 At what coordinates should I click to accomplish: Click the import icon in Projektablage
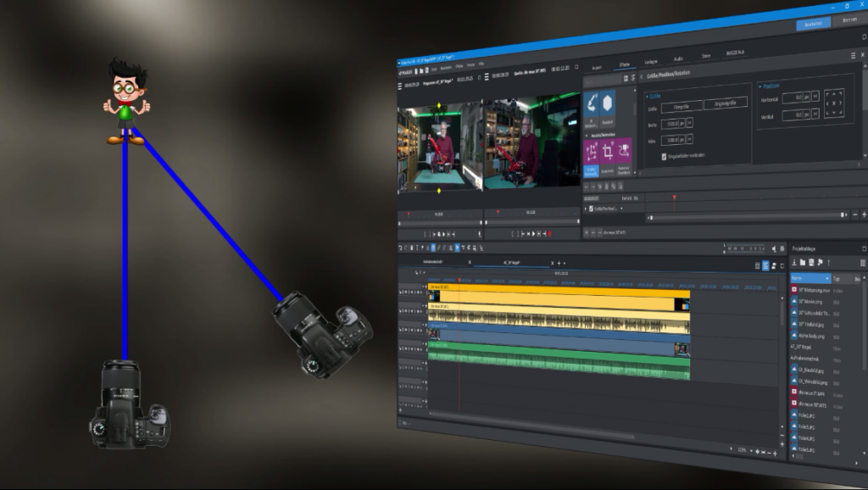point(793,263)
